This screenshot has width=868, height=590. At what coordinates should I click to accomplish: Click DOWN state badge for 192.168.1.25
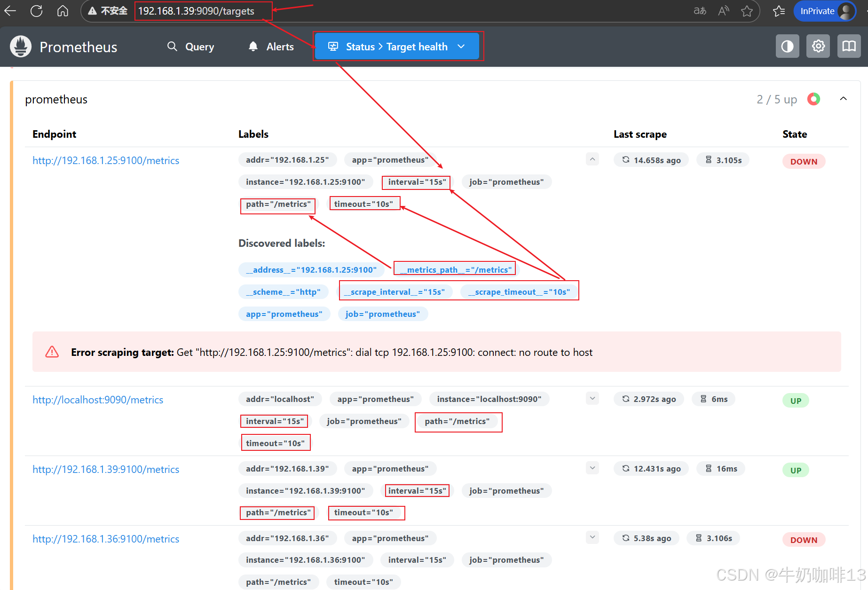pyautogui.click(x=804, y=161)
